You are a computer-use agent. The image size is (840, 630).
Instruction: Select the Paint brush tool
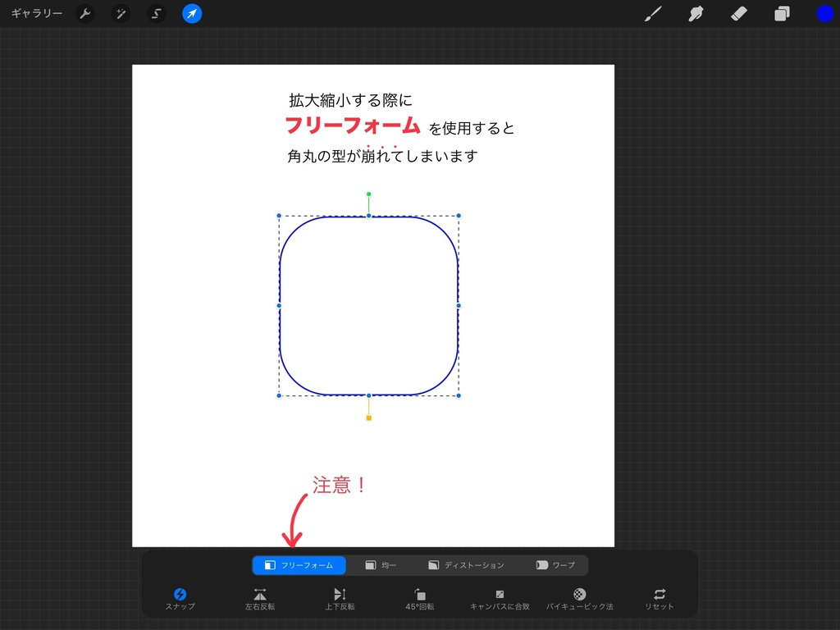[x=653, y=13]
